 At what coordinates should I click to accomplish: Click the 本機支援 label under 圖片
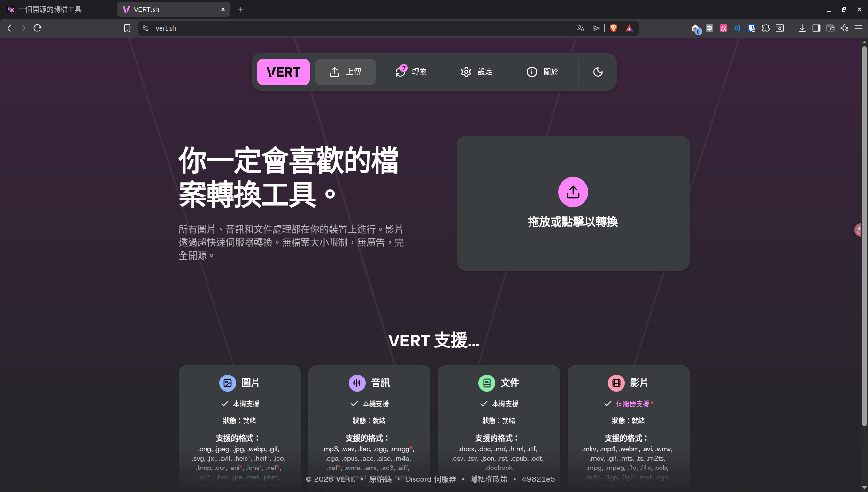[x=246, y=404]
